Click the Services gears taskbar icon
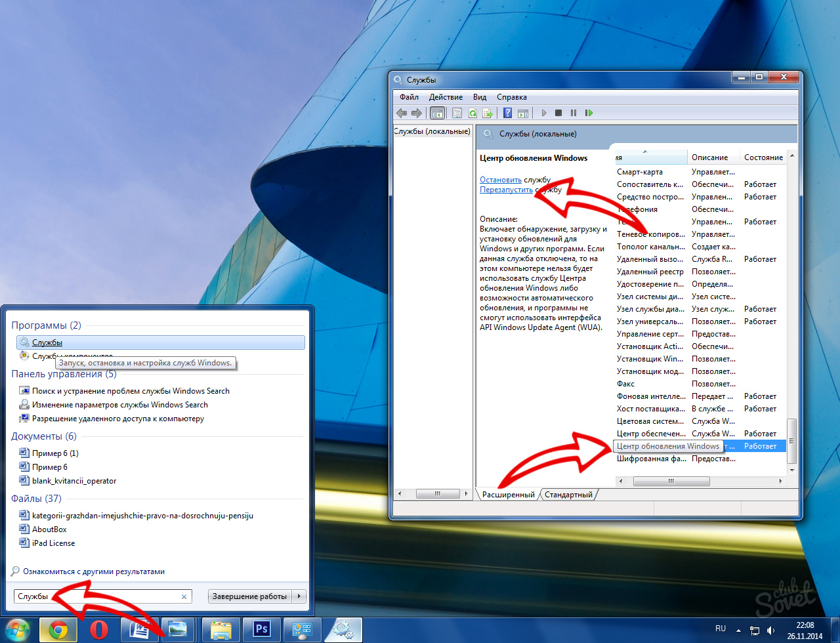 pos(343,630)
